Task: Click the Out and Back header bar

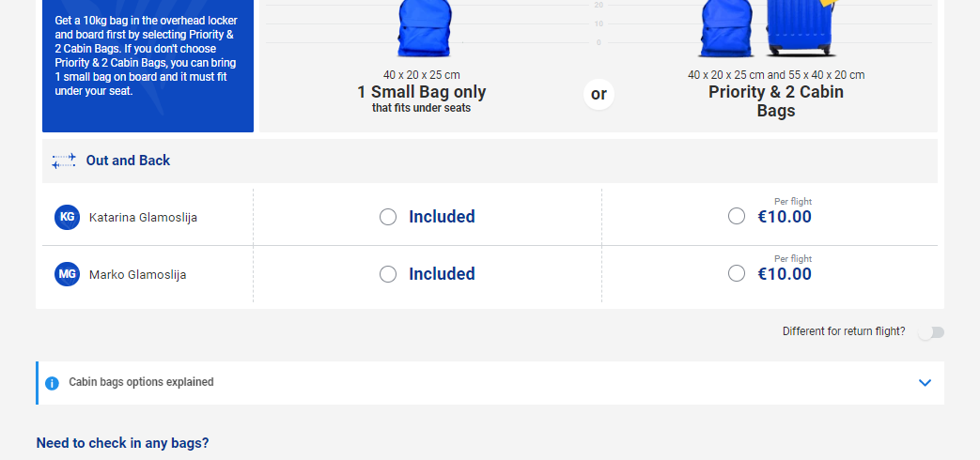Action: (490, 161)
